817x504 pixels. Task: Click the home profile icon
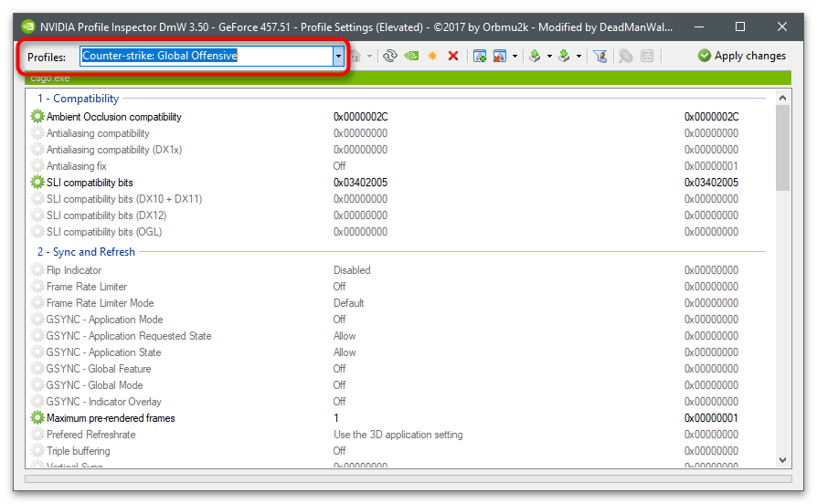pos(355,56)
